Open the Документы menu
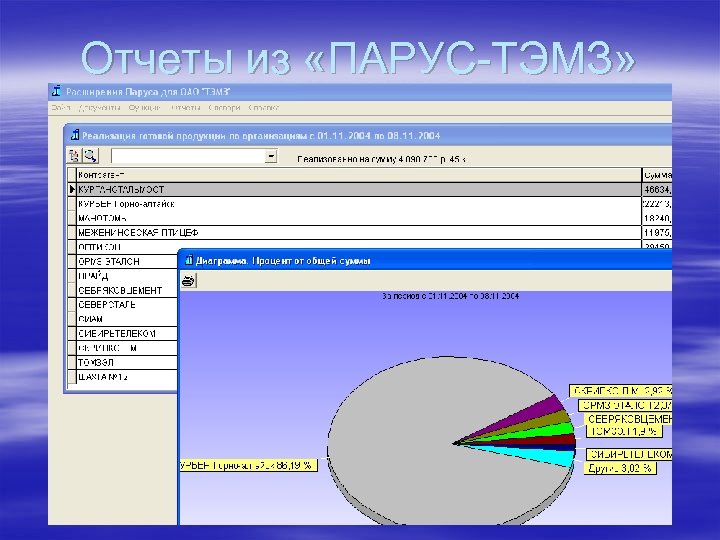The height and width of the screenshot is (540, 720). click(x=99, y=107)
